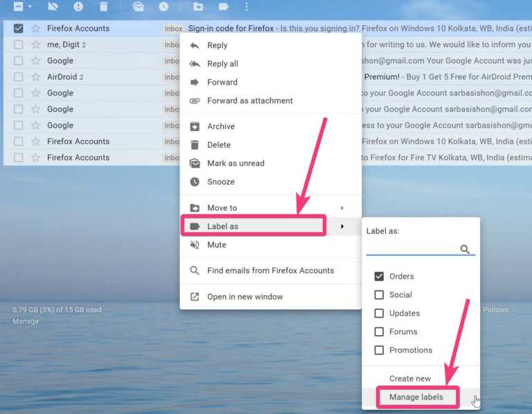532x414 pixels.
Task: Open the Sign-in code for Firefox email subject
Action: [x=231, y=28]
